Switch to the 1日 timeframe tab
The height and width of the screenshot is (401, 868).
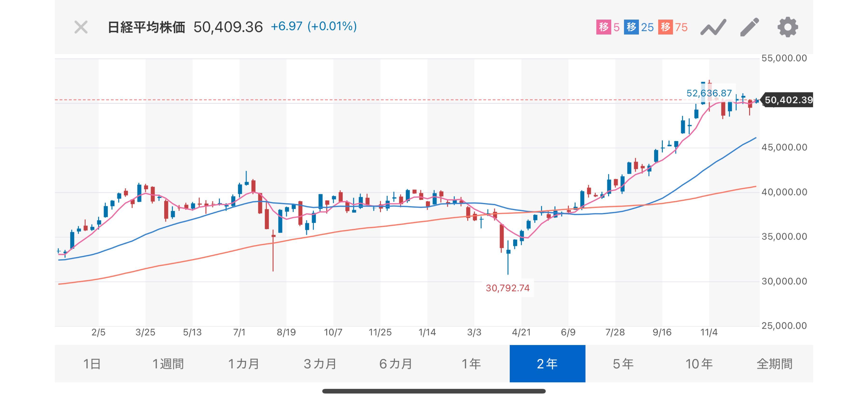tap(92, 364)
